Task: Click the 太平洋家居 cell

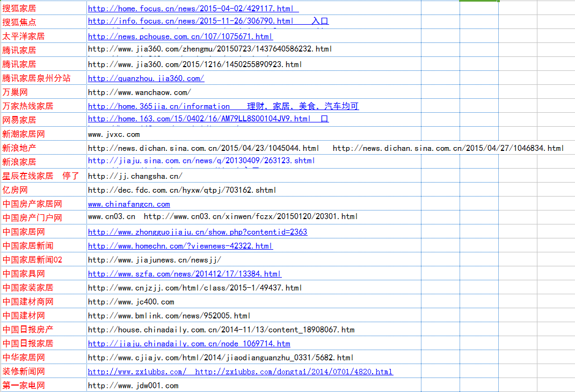Action: tap(44, 36)
